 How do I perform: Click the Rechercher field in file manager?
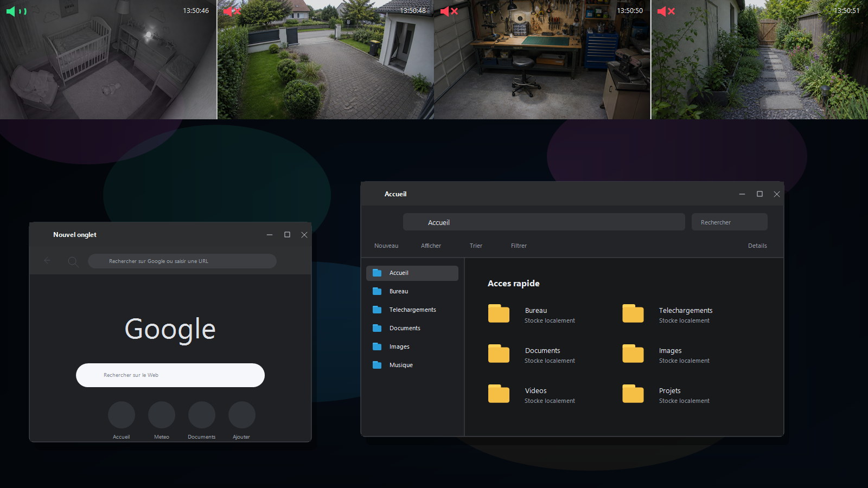(x=730, y=222)
